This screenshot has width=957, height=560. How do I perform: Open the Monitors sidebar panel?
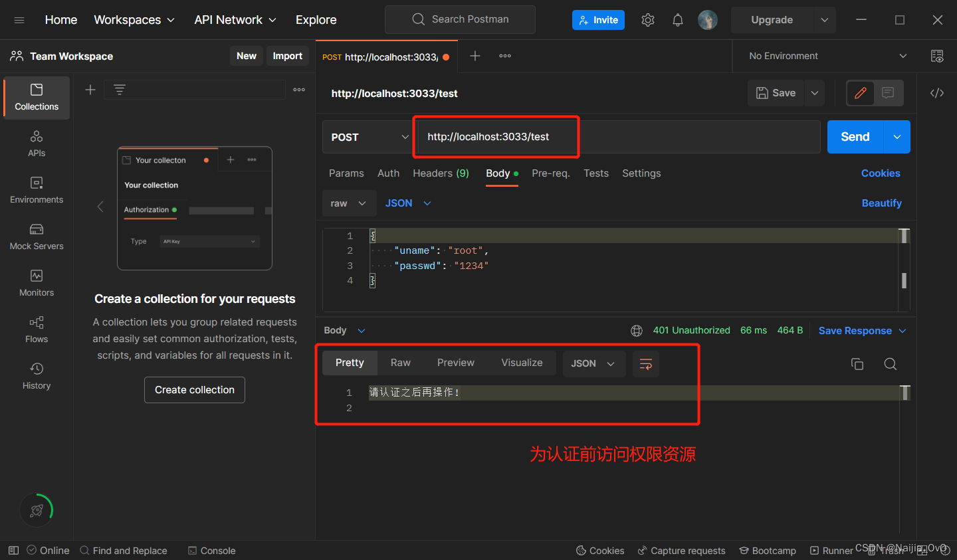tap(37, 284)
